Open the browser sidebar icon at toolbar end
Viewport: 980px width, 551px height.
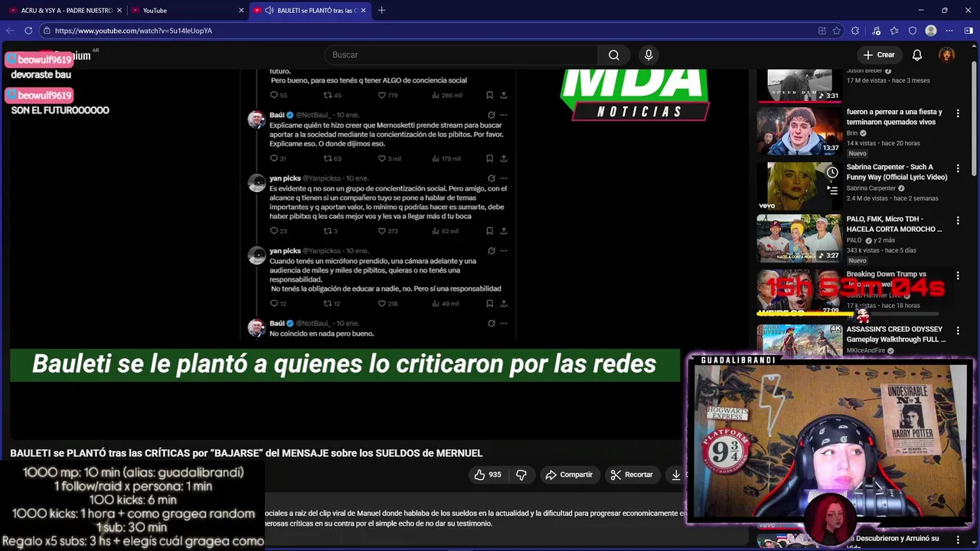(969, 31)
